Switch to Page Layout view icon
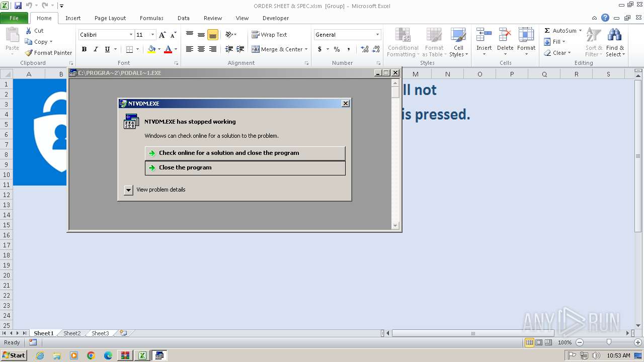644x362 pixels. click(x=539, y=342)
